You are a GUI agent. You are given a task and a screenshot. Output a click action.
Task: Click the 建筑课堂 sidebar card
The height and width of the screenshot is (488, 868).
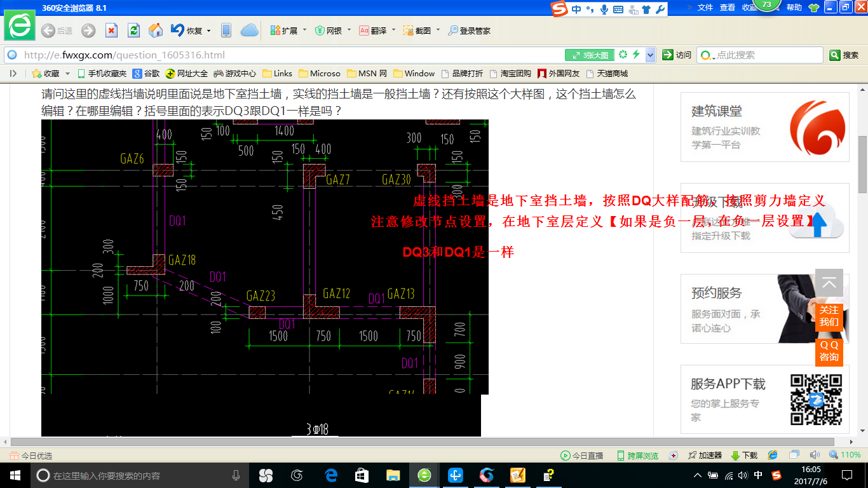click(765, 128)
